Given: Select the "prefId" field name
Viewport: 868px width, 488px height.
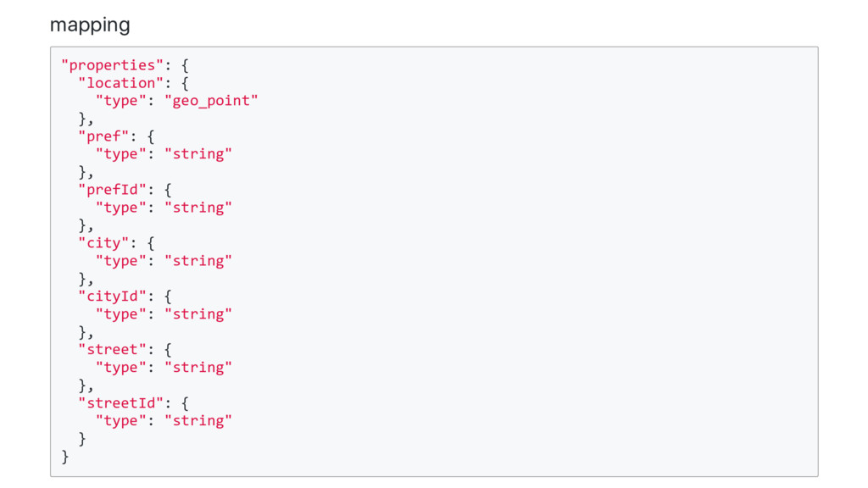Looking at the screenshot, I should tap(112, 190).
